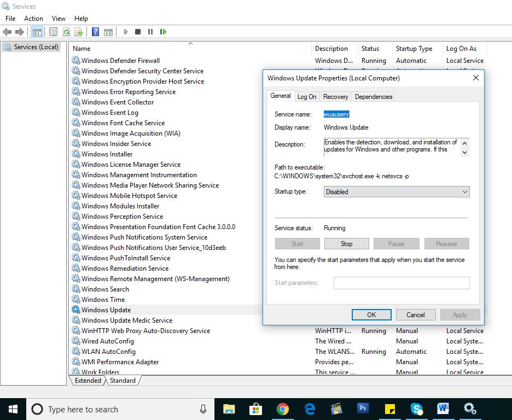
Task: Open Google Chrome from the taskbar
Action: (282, 409)
